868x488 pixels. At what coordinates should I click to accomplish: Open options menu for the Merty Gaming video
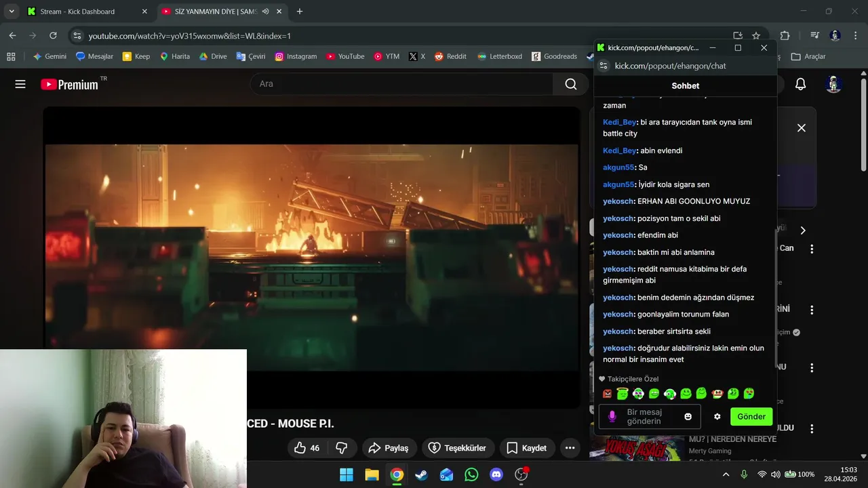pyautogui.click(x=812, y=429)
